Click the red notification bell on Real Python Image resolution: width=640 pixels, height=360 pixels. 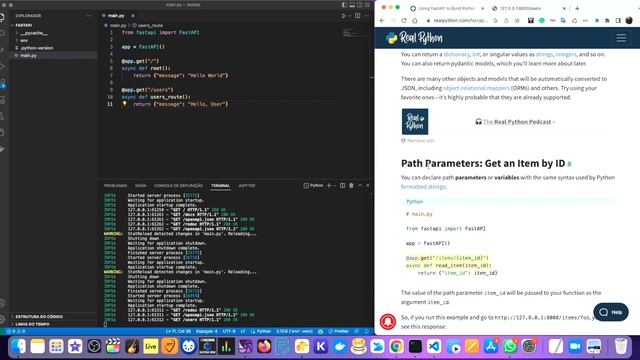(388, 321)
